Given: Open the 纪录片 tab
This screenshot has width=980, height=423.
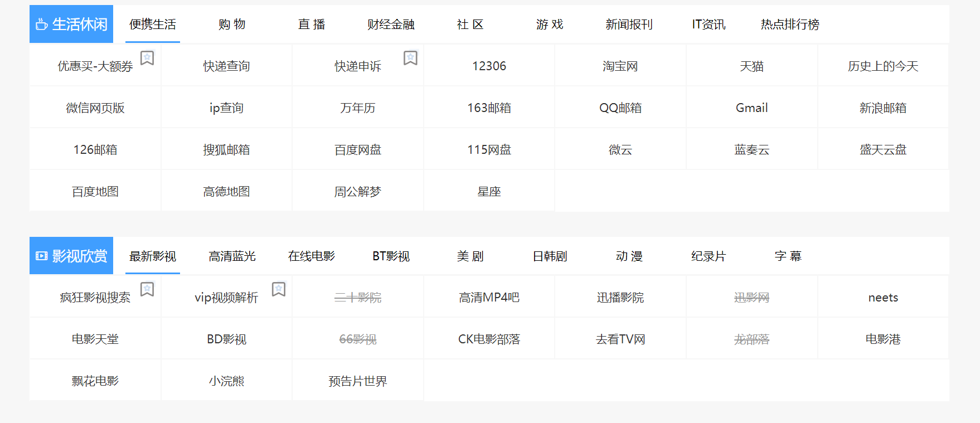Looking at the screenshot, I should pos(709,256).
